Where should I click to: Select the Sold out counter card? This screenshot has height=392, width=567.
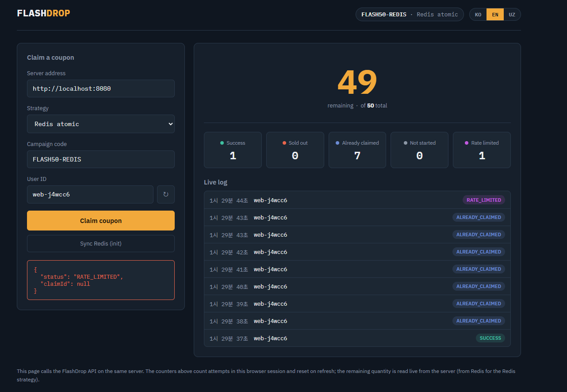click(295, 150)
